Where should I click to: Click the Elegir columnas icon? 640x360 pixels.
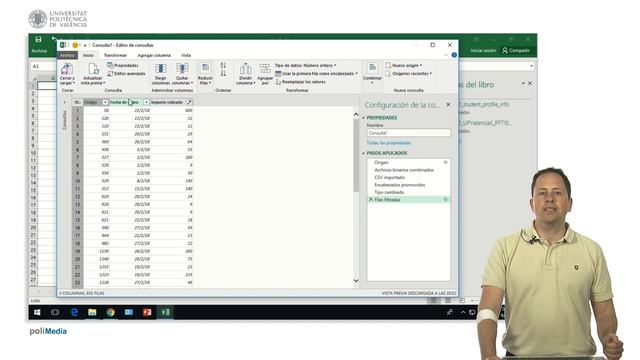pyautogui.click(x=161, y=69)
